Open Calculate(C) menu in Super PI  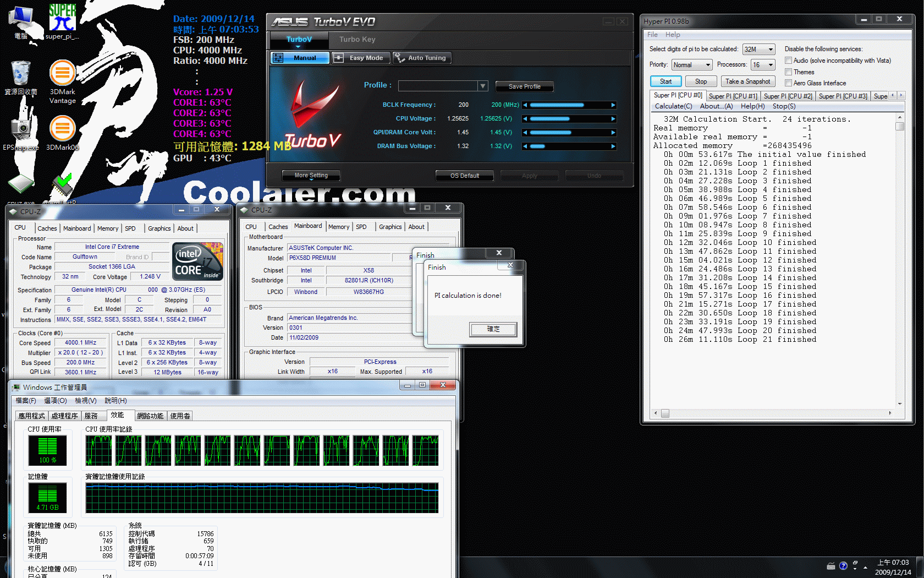coord(674,106)
